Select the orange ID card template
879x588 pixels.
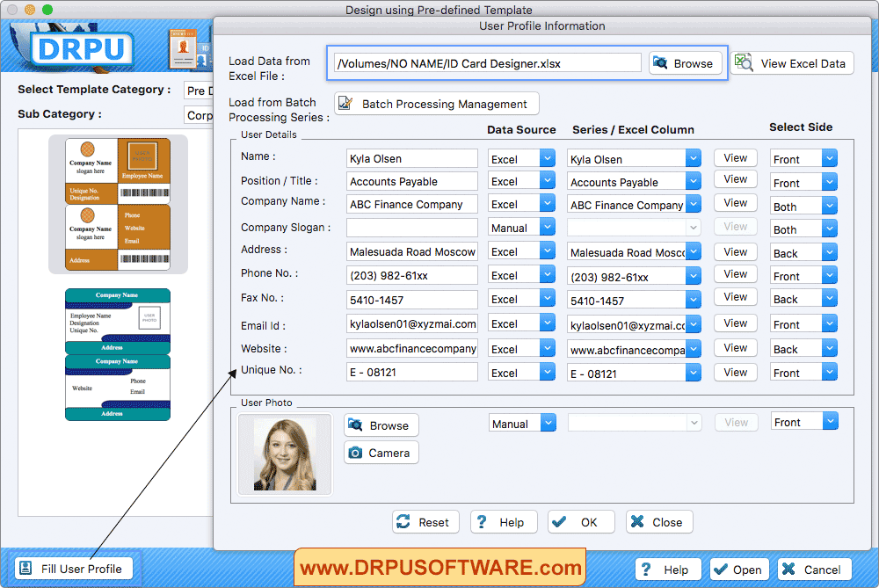click(x=118, y=204)
